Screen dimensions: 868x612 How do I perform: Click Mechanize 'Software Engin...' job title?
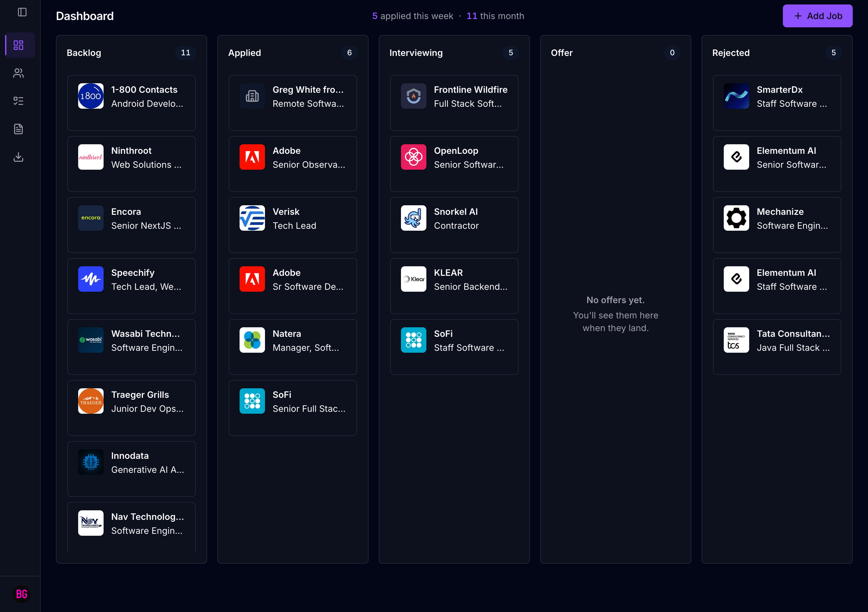click(792, 226)
